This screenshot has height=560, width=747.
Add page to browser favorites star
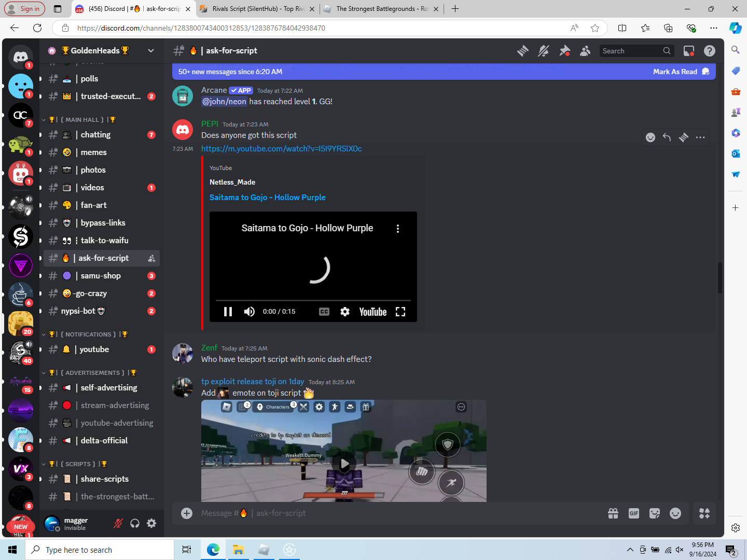[595, 28]
